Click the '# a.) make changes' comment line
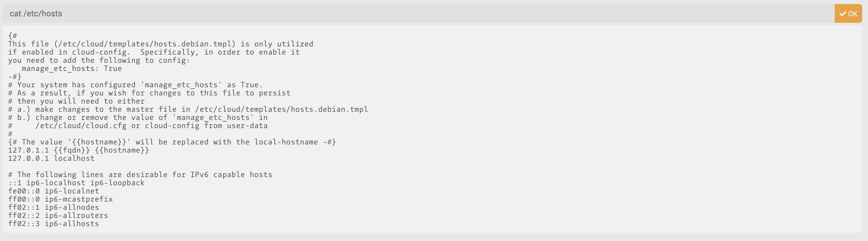 [188, 109]
